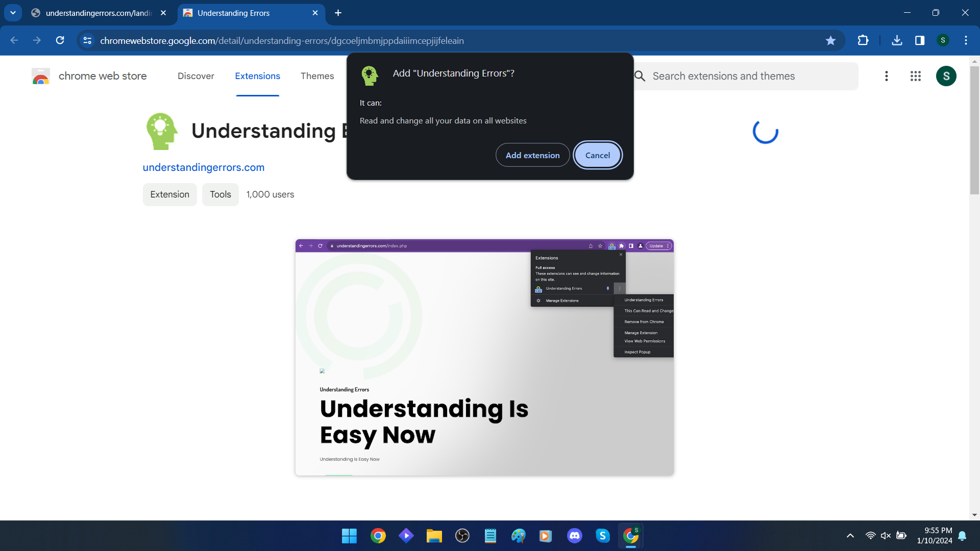980x551 pixels.
Task: Cancel the extension installation
Action: 597,155
